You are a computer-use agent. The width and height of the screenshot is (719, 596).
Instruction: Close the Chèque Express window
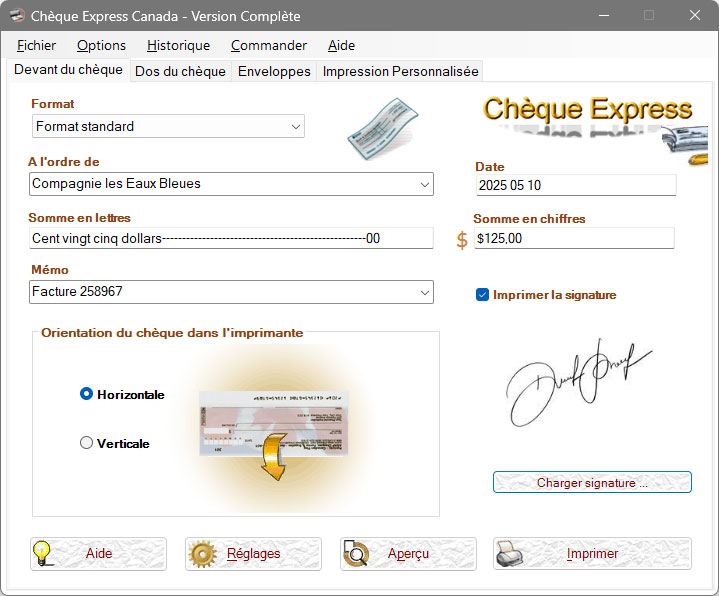click(x=695, y=15)
